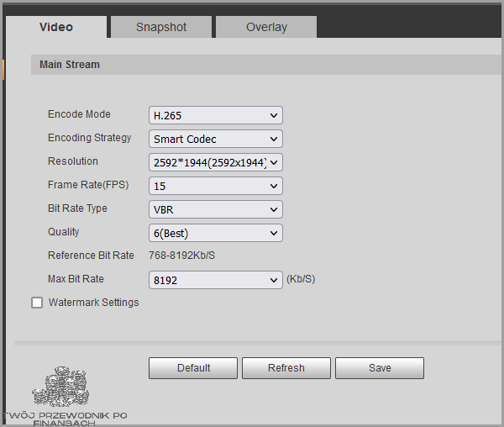Click the (Kb/S) unit label
The height and width of the screenshot is (427, 504).
pyautogui.click(x=301, y=279)
